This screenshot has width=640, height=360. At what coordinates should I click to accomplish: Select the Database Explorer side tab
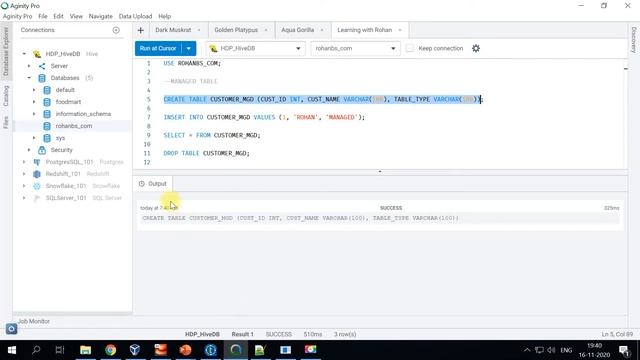coord(6,52)
